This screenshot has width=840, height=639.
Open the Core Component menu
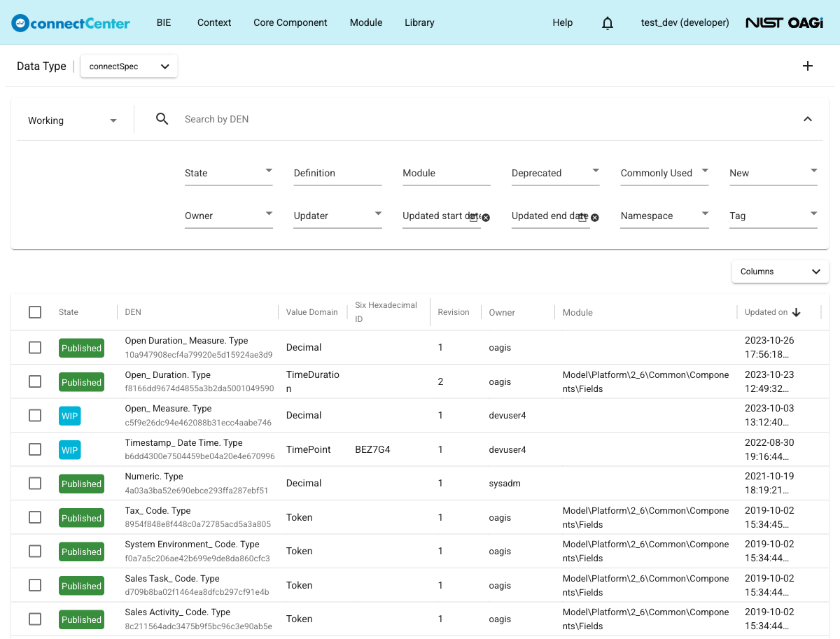coord(290,22)
